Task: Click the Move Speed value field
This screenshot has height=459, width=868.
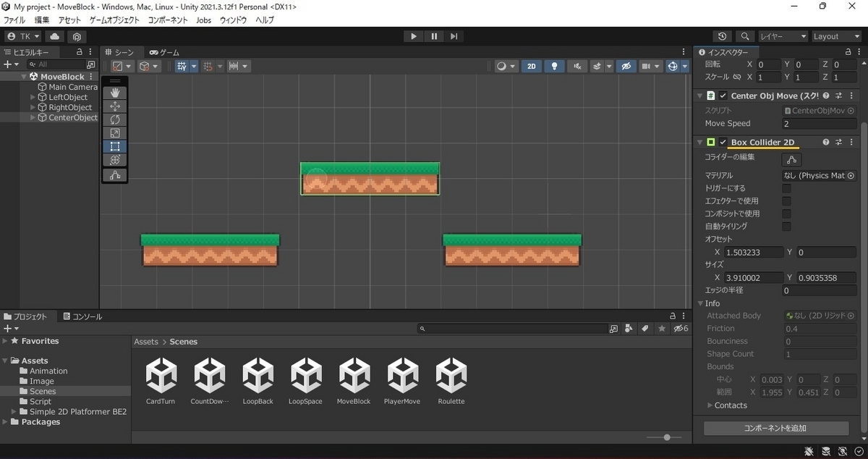Action: [x=820, y=123]
